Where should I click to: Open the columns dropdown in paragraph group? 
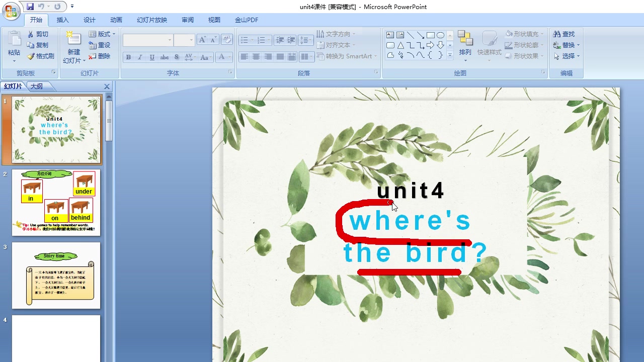(x=306, y=57)
